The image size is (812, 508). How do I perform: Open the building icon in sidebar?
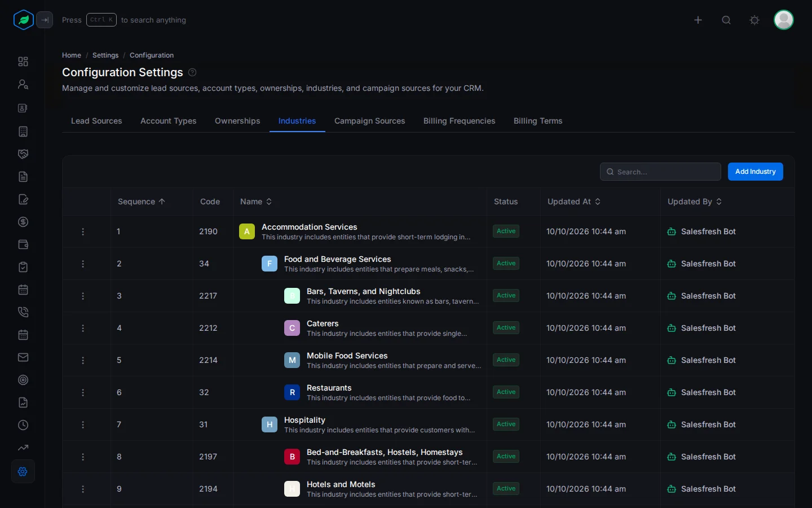(23, 132)
